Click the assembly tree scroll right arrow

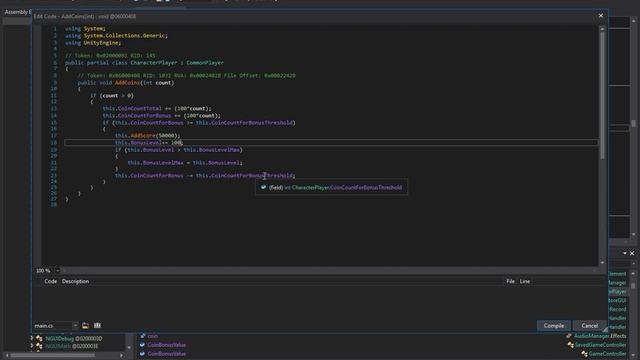point(121,356)
